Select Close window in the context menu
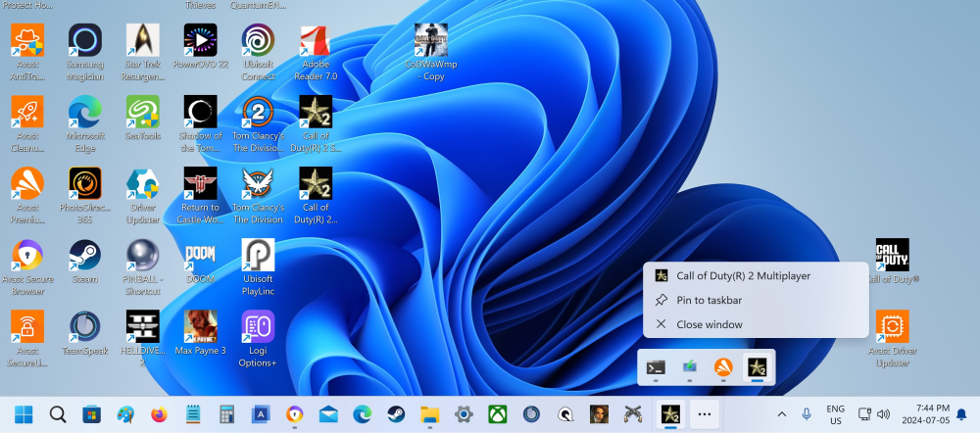Image resolution: width=980 pixels, height=434 pixels. 709,324
